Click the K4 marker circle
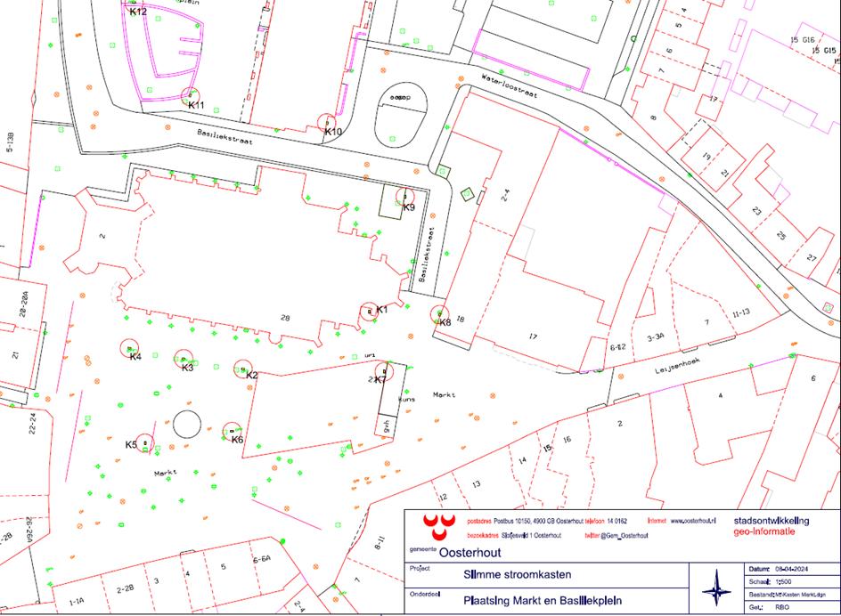 click(130, 347)
